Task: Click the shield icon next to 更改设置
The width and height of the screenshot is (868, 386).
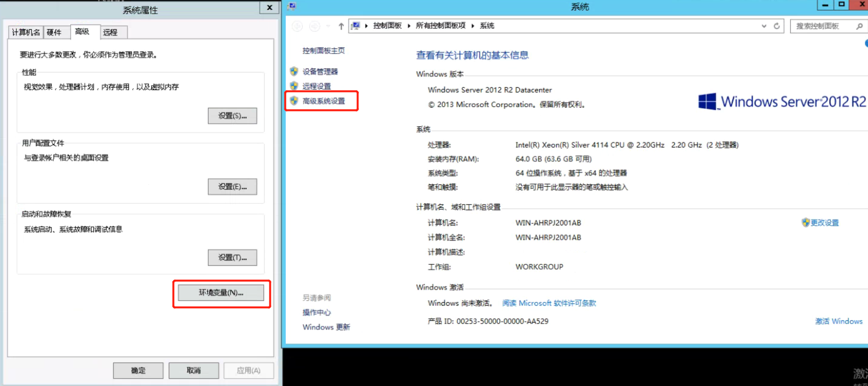Action: click(x=805, y=222)
